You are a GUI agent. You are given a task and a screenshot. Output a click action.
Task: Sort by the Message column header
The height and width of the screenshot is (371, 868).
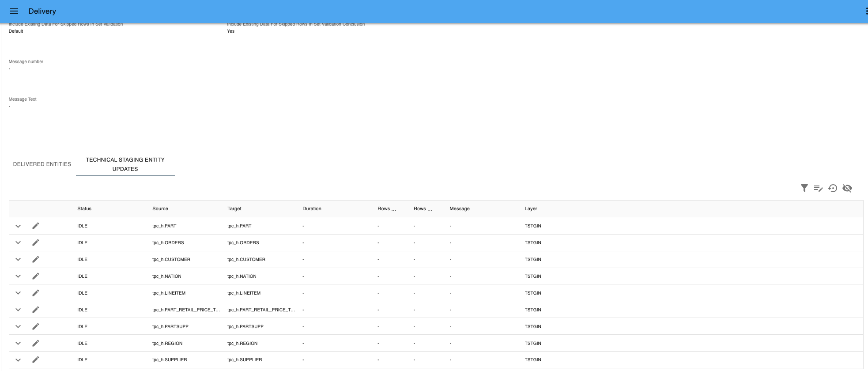coord(460,208)
